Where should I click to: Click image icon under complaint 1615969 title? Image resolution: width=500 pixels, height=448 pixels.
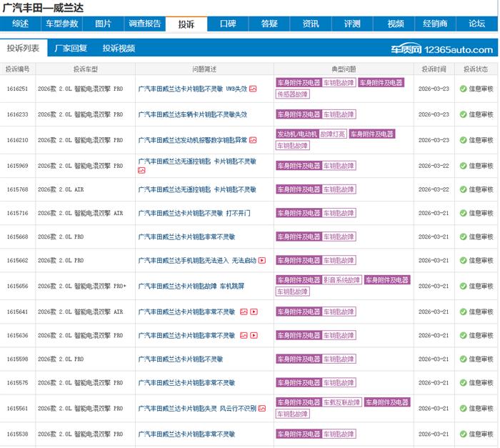(141, 171)
